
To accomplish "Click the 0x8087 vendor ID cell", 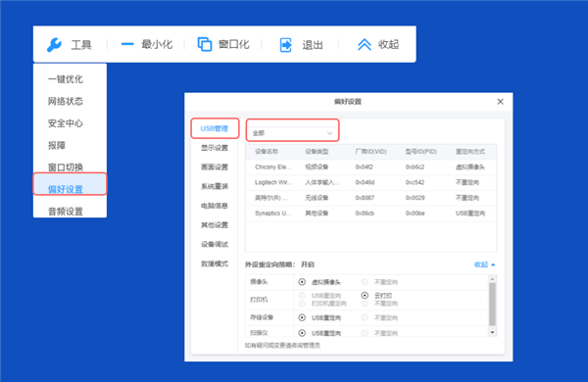I will pos(365,198).
